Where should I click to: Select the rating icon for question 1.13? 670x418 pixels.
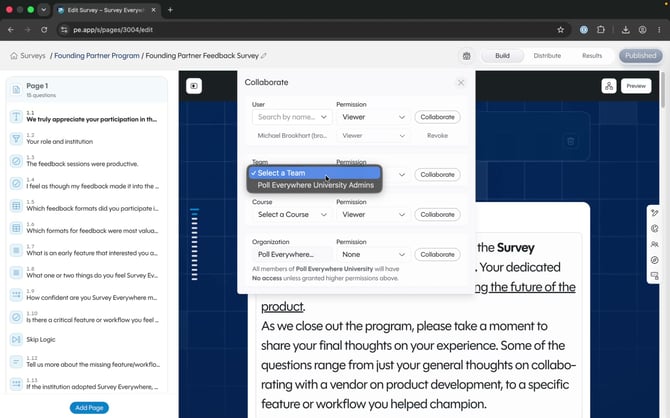[16, 384]
